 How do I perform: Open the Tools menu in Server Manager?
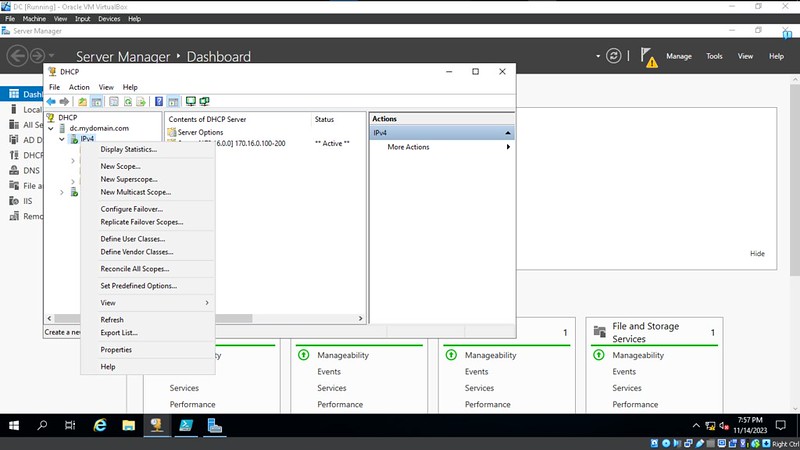tap(714, 56)
